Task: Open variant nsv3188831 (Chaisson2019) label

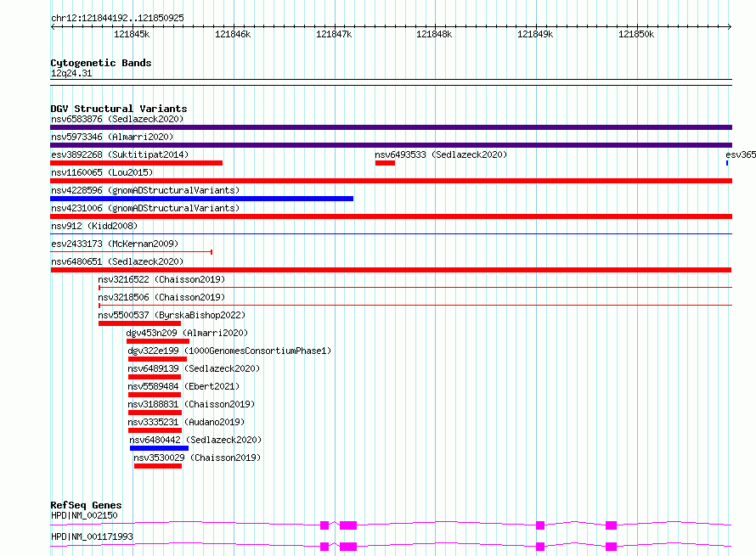Action: pos(191,404)
